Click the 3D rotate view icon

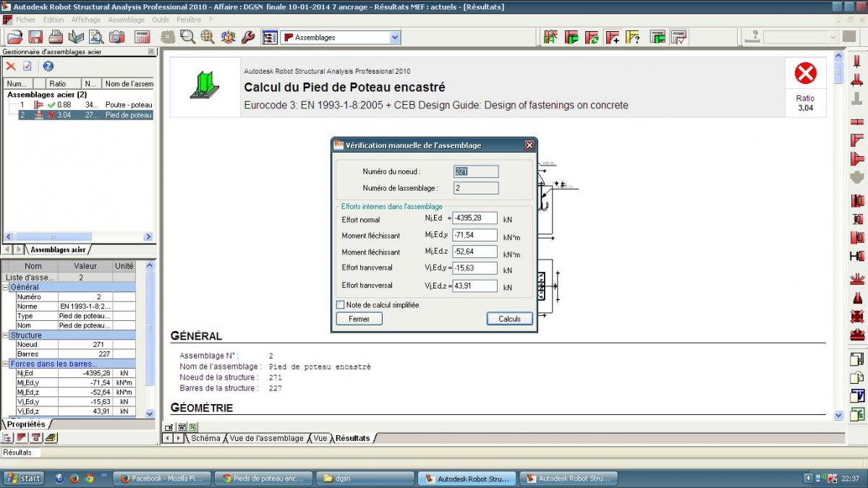(229, 37)
